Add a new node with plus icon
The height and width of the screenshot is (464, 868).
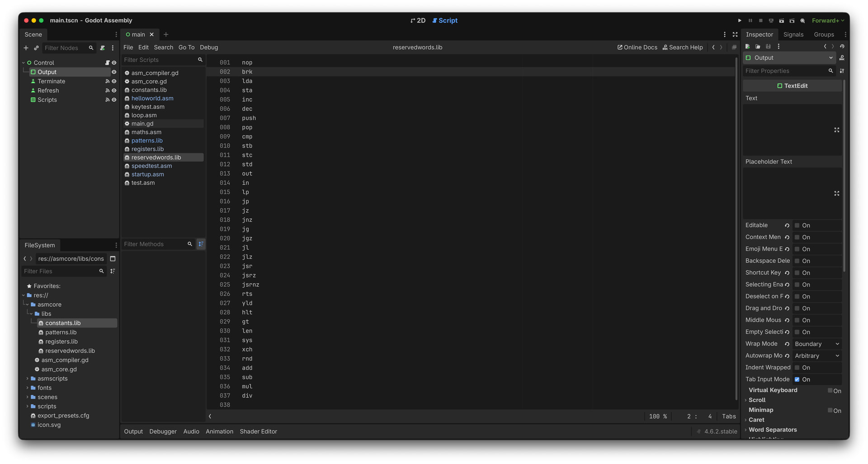26,48
